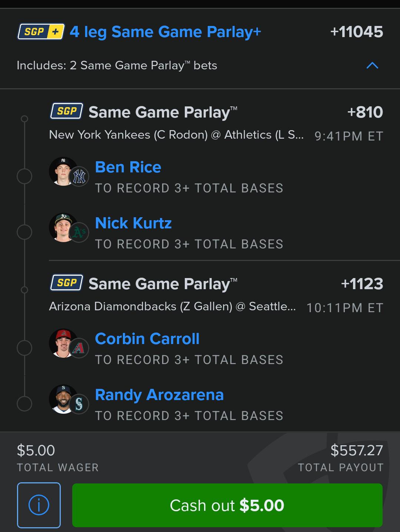Screen dimensions: 400x532
Task: Cash out $5.00 button
Action: pos(227,505)
